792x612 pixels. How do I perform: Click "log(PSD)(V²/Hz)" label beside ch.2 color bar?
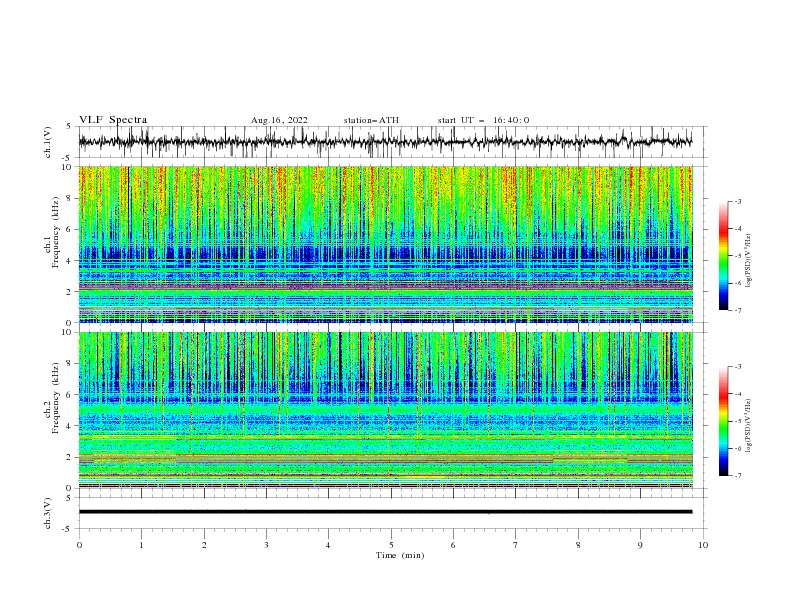coord(749,425)
